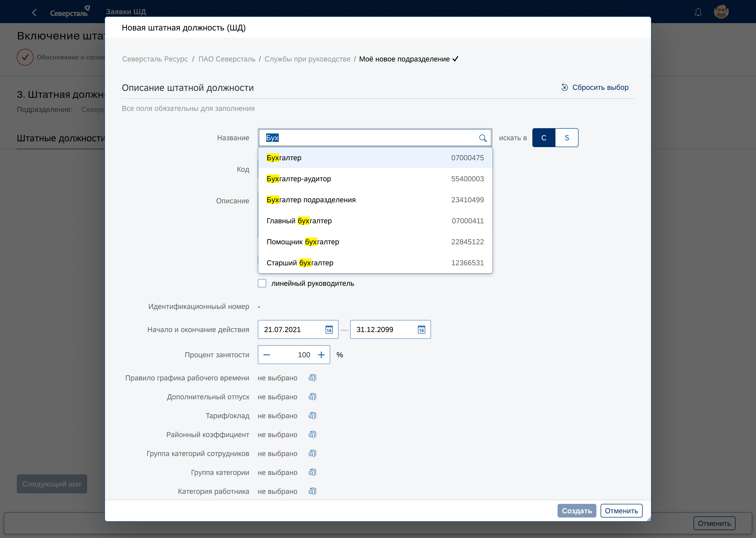Click не выбрано next to Дополнительный отпуск

click(278, 397)
